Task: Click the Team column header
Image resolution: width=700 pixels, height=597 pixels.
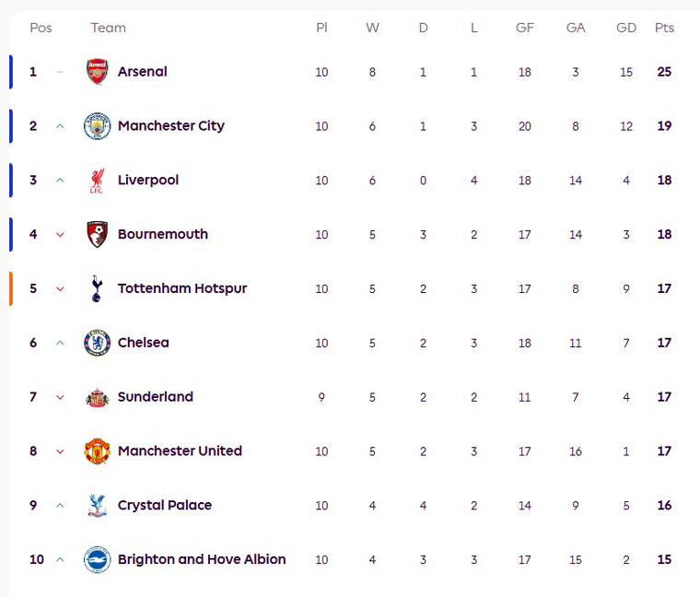Action: click(108, 28)
